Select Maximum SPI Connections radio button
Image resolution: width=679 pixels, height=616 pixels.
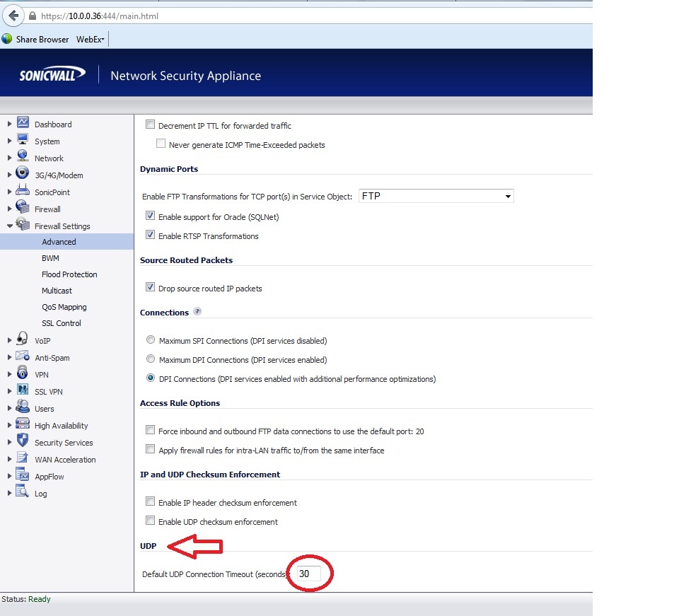tap(150, 339)
